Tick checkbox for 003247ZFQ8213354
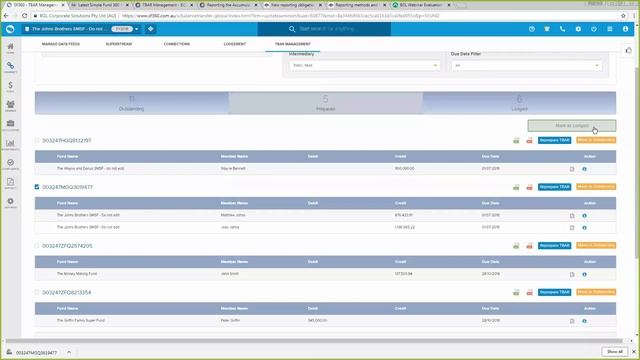This screenshot has height=360, width=640. click(37, 292)
